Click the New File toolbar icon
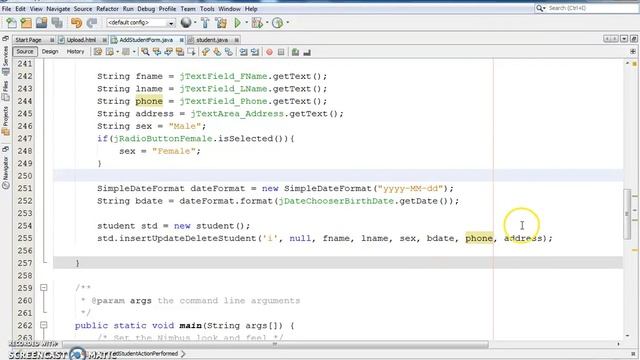This screenshot has height=360, width=640. [x=11, y=23]
